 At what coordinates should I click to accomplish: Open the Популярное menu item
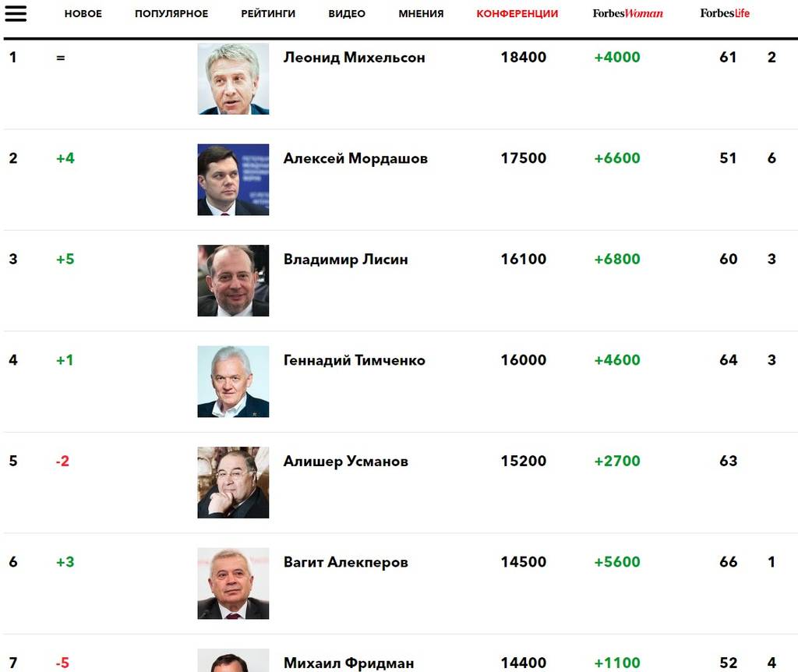tap(171, 14)
